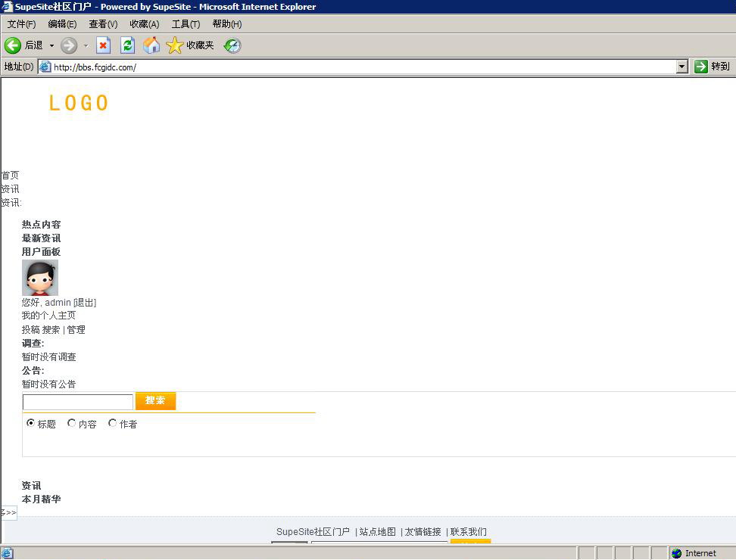Screen dimensions: 736x560
Task: Open the 编辑(E) menu
Action: (62, 24)
